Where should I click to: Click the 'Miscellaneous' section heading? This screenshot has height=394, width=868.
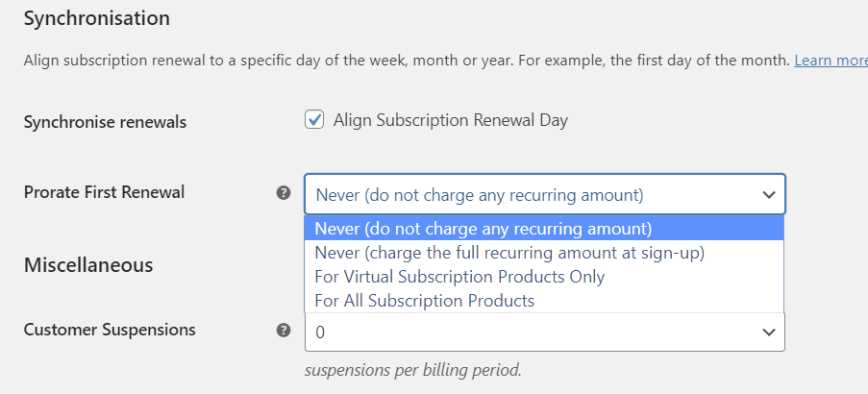pyautogui.click(x=88, y=265)
